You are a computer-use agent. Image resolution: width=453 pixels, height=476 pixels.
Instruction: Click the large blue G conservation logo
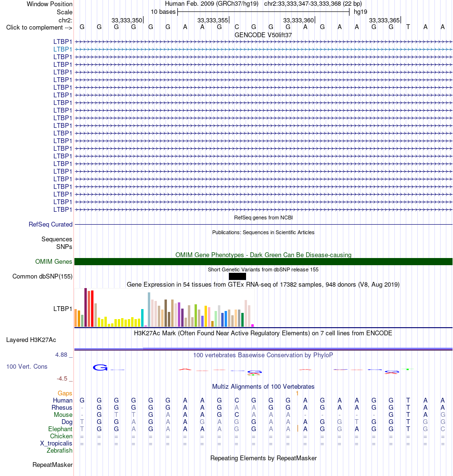pyautogui.click(x=100, y=368)
